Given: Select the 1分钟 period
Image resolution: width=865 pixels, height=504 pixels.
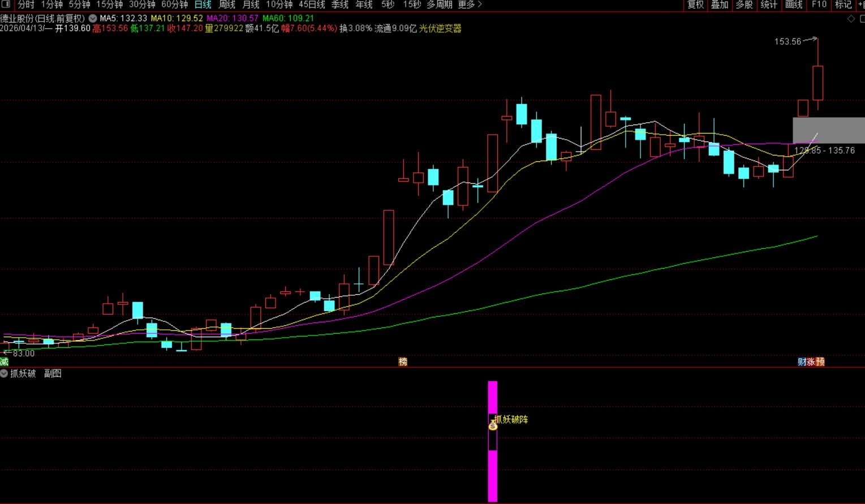Looking at the screenshot, I should pos(51,5).
